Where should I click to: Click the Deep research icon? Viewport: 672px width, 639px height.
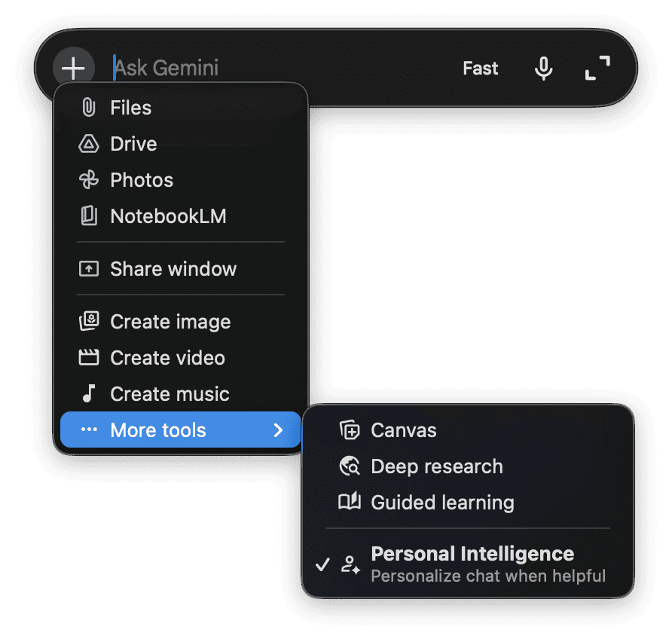(350, 466)
